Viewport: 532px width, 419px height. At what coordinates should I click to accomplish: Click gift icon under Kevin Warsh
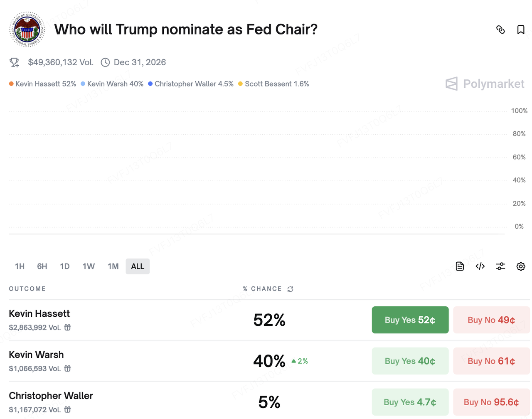(68, 369)
